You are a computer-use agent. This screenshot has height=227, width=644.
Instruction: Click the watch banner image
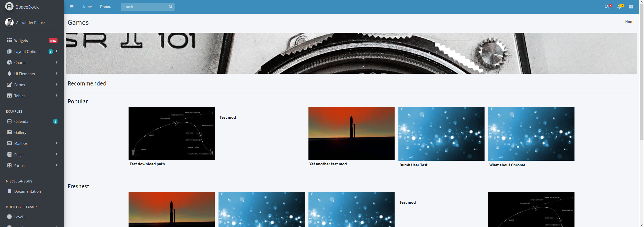[x=351, y=53]
